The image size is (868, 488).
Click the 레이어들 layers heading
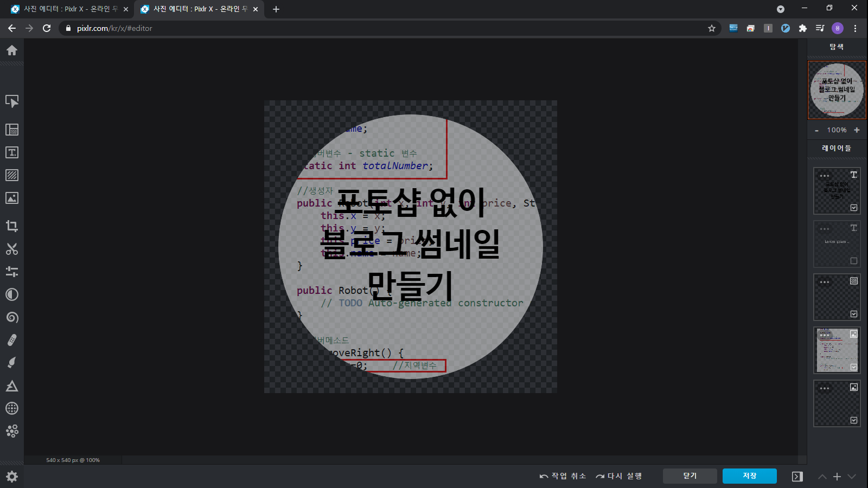[837, 148]
